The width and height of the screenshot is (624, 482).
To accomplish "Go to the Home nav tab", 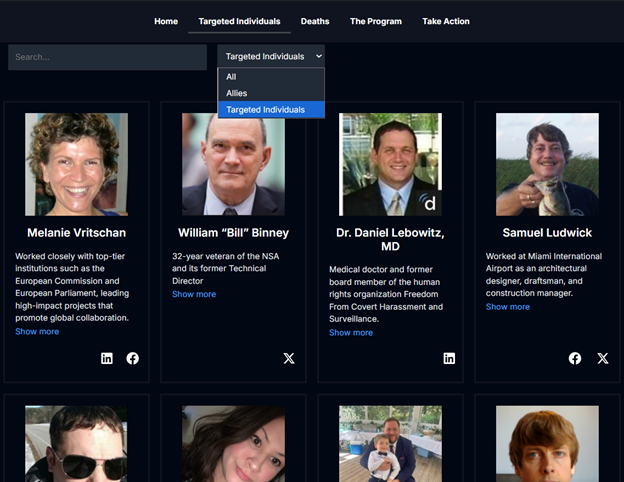I will point(166,21).
